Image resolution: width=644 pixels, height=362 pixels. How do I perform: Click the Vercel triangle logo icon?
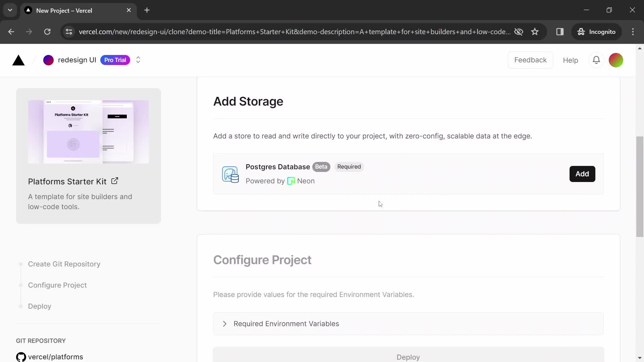[18, 60]
